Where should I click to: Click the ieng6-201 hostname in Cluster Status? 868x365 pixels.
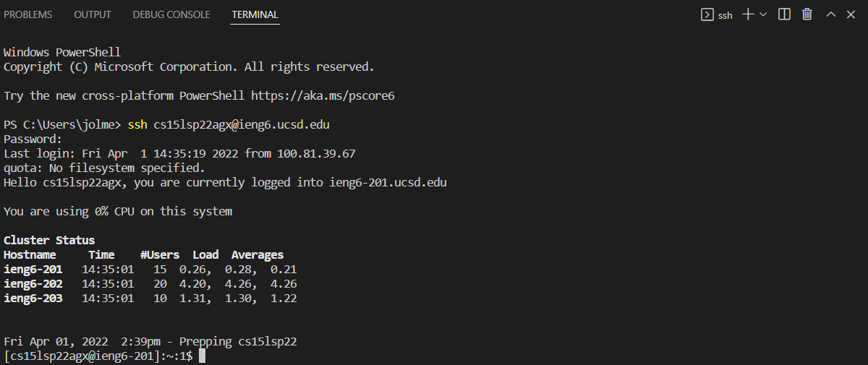point(33,269)
